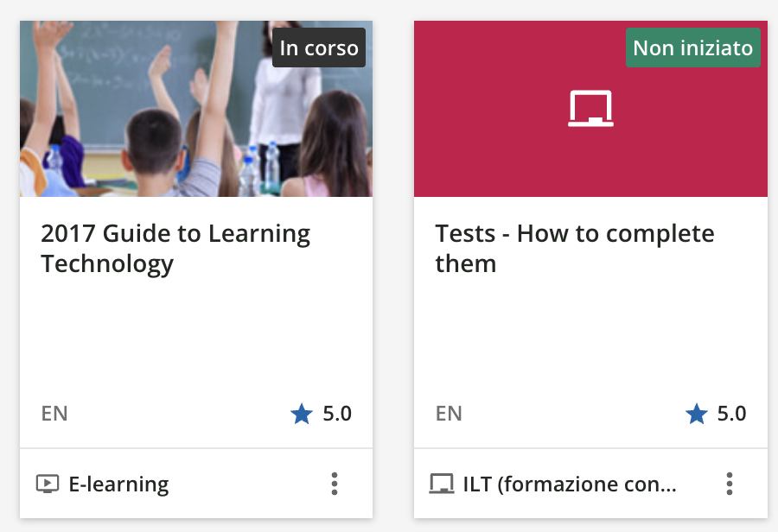This screenshot has width=778, height=532.
Task: Open three-dot menu on Tests card
Action: [730, 484]
